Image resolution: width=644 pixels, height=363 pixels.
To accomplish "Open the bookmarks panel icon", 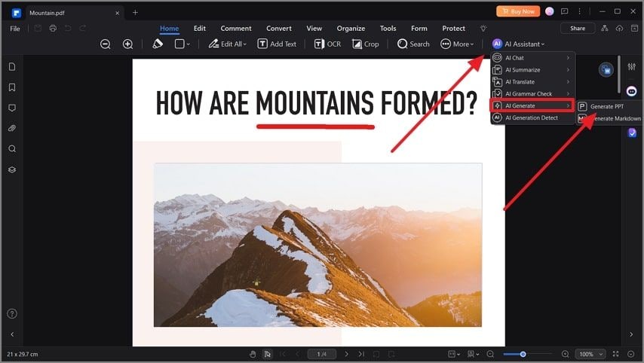I will (12, 87).
